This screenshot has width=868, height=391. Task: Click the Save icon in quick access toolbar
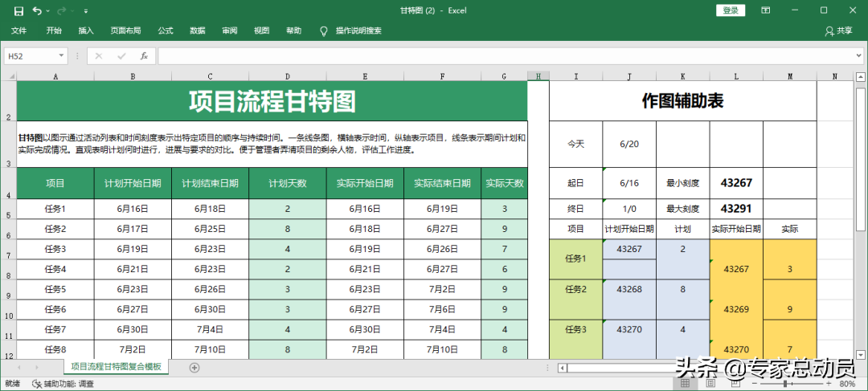click(x=18, y=10)
